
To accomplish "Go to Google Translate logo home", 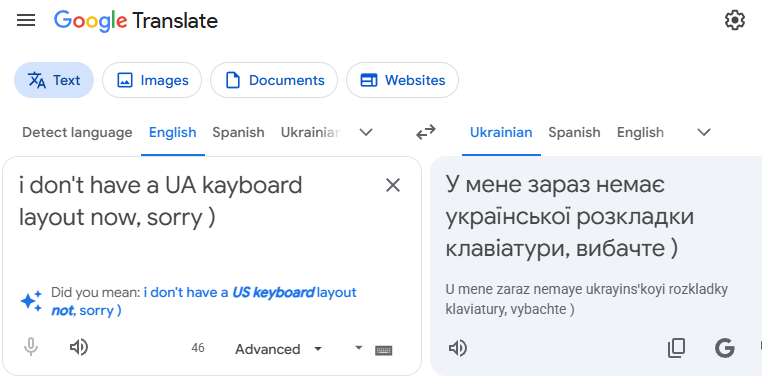I will tap(136, 21).
